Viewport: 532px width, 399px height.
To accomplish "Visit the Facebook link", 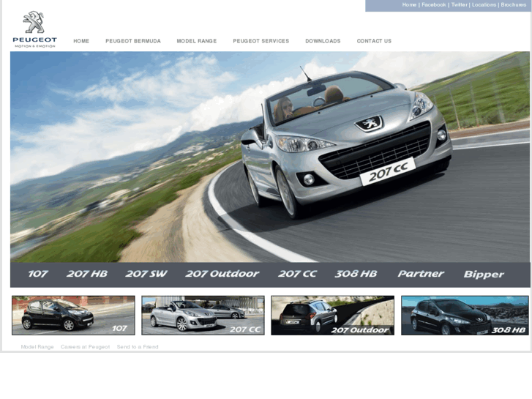I will tap(434, 4).
